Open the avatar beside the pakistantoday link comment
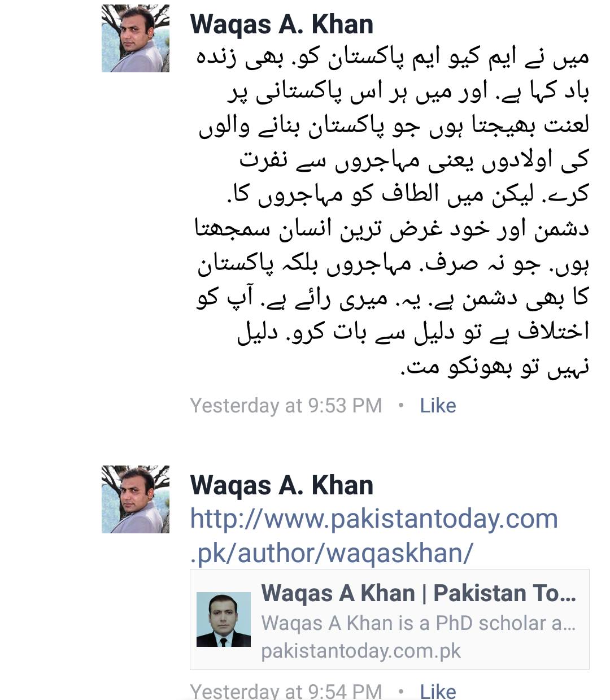The image size is (610, 700). [136, 499]
